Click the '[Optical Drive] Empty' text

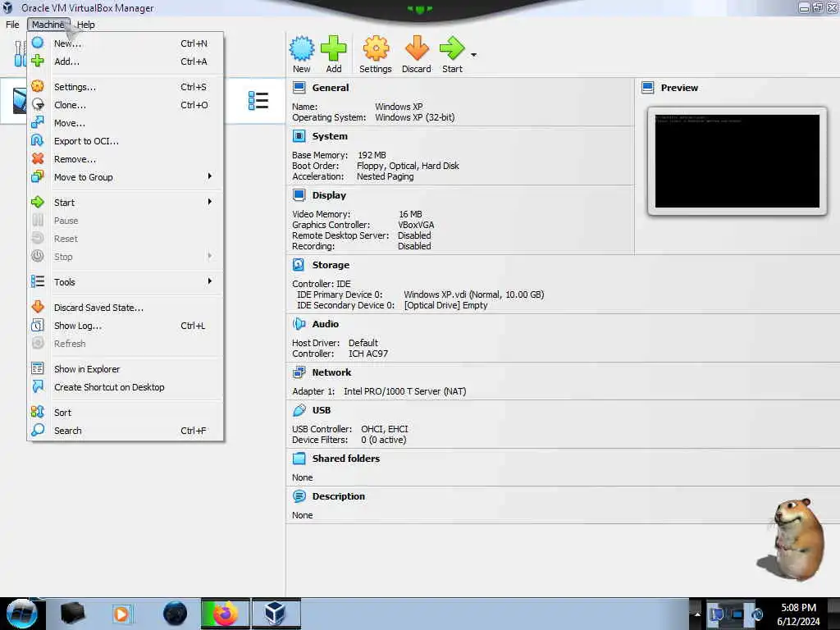tap(445, 305)
